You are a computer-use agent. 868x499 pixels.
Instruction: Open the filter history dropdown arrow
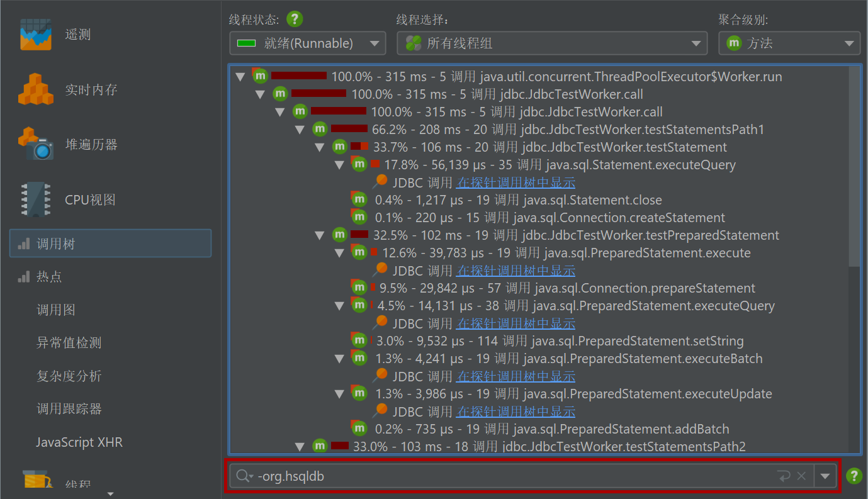tap(825, 476)
